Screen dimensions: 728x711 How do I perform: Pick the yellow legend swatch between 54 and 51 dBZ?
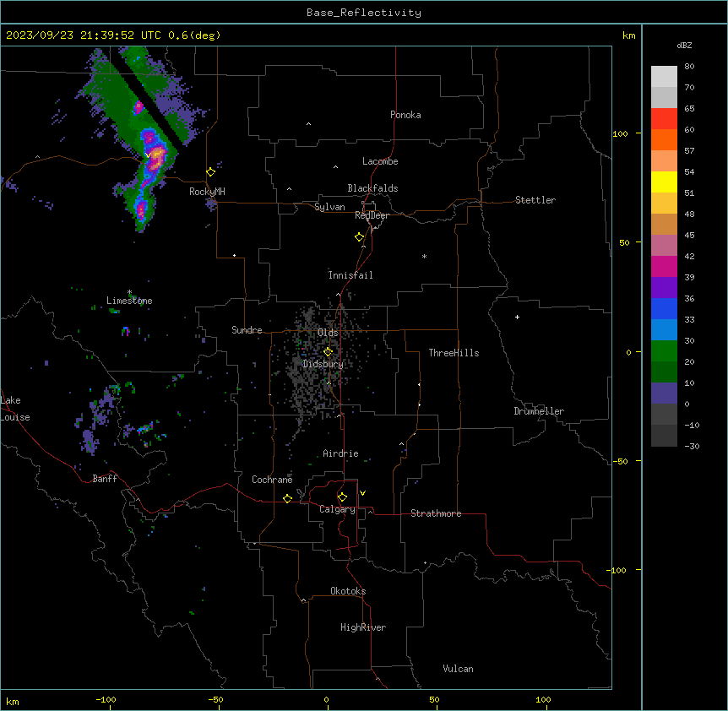pyautogui.click(x=664, y=182)
